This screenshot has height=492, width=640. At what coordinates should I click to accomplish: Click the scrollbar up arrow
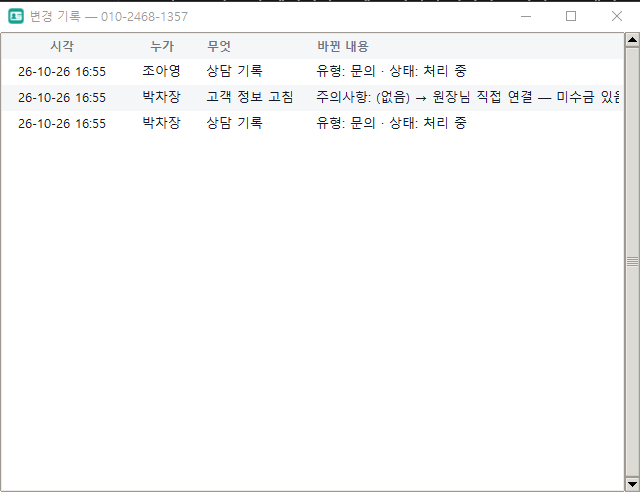[x=632, y=40]
